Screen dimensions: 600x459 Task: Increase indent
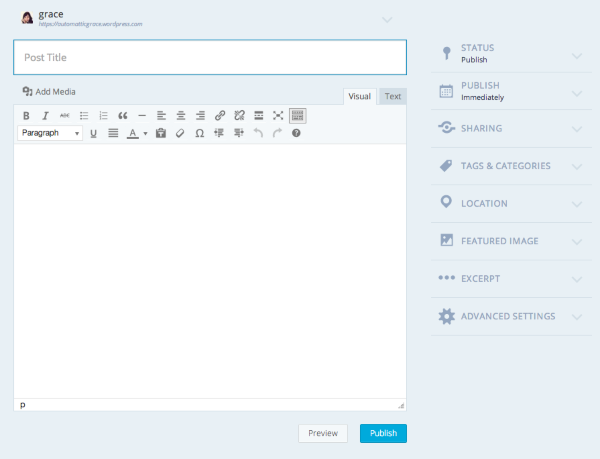coord(239,133)
